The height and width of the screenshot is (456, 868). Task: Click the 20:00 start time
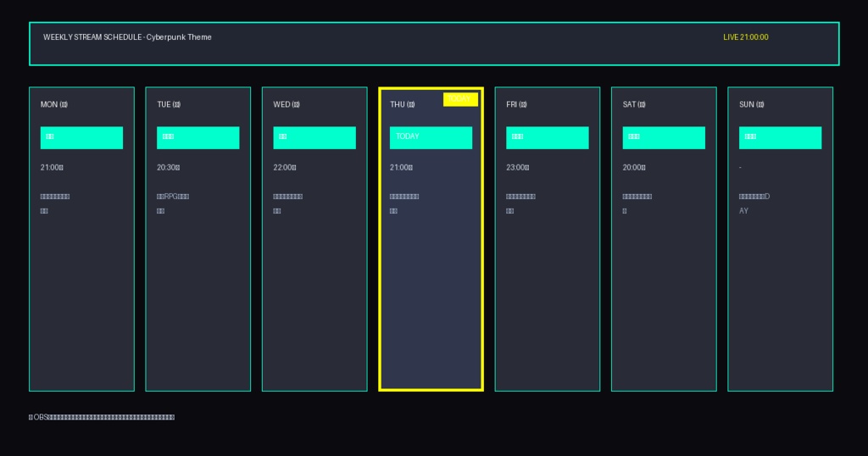(634, 167)
